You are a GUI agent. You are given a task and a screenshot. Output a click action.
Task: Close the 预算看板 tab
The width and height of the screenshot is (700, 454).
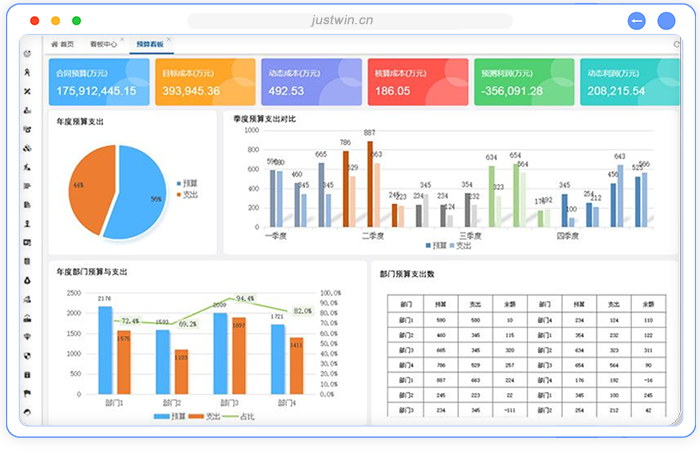point(169,41)
